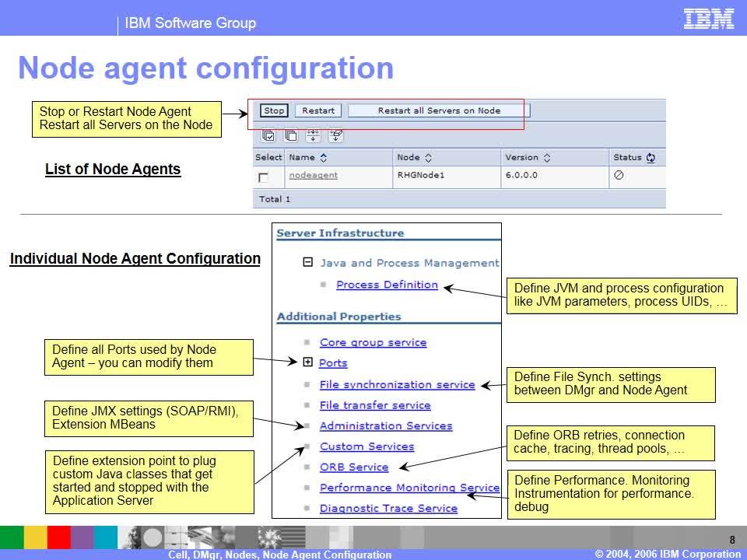Image resolution: width=747 pixels, height=560 pixels.
Task: Open Custom Services link
Action: coord(366,446)
